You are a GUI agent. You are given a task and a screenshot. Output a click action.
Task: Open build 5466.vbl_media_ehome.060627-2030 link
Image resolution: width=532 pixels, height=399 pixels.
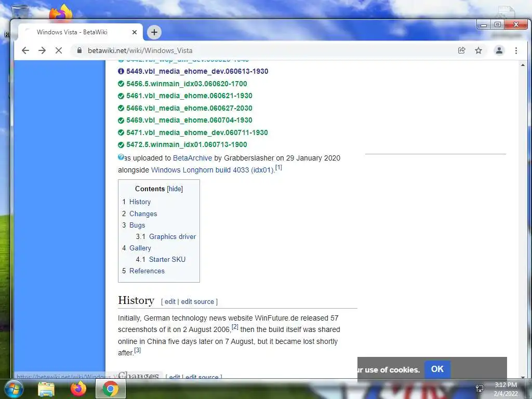(x=189, y=108)
